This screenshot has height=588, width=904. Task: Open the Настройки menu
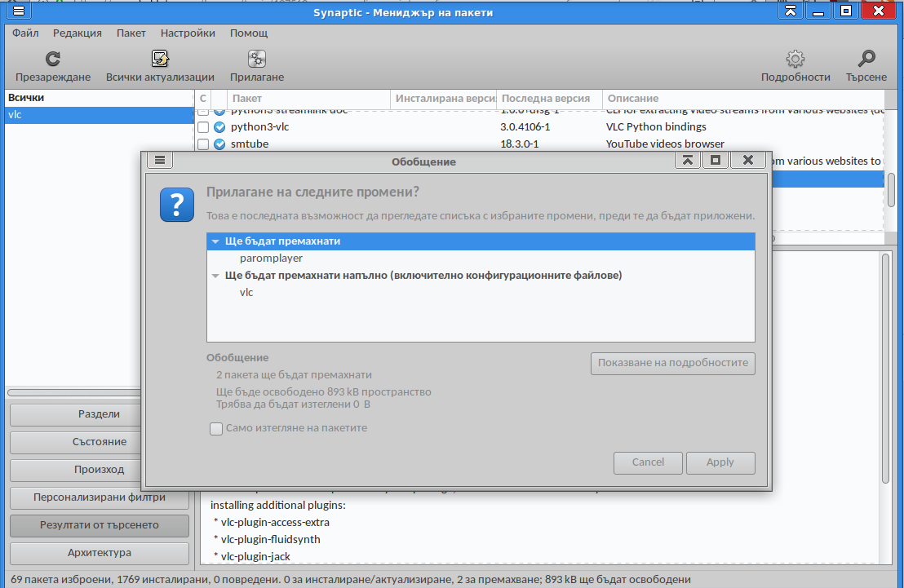[188, 33]
